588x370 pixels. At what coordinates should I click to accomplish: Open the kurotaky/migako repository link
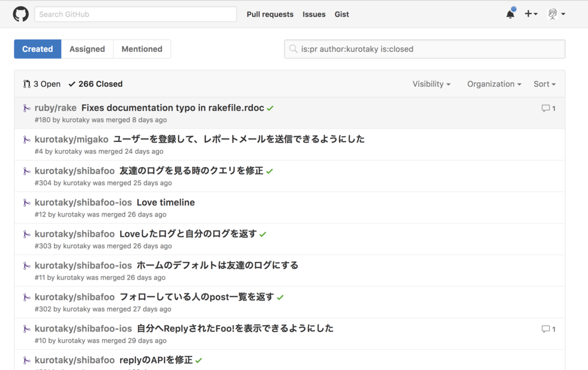[x=71, y=139]
